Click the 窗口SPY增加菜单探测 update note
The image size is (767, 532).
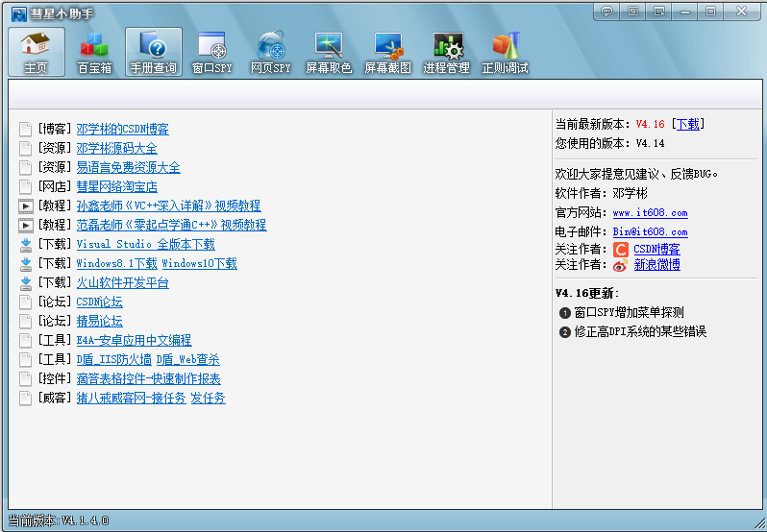point(629,313)
